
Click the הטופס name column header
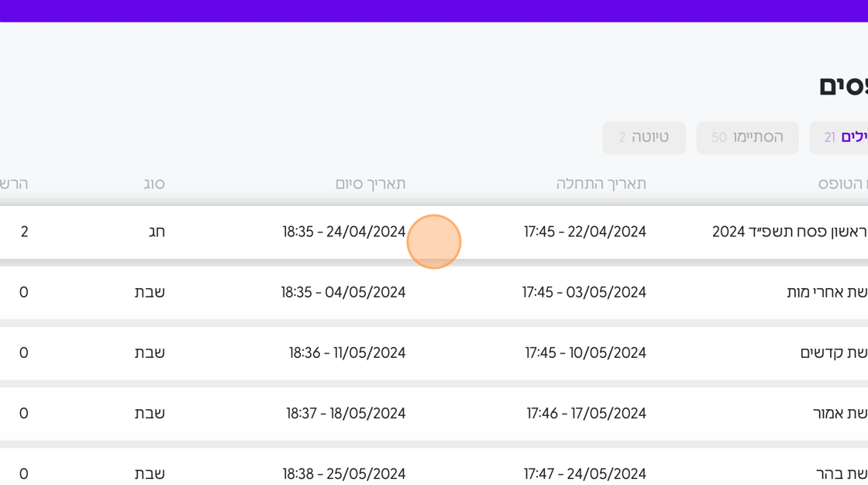coord(842,184)
